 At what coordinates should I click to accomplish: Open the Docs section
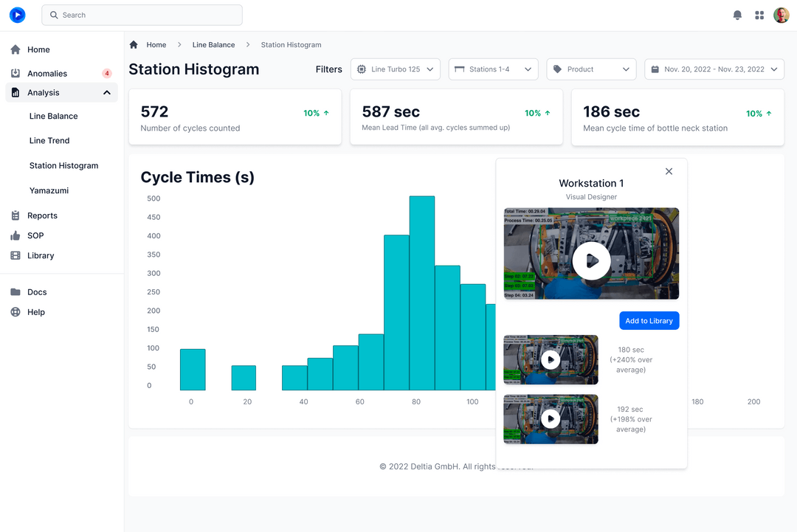[x=36, y=291]
